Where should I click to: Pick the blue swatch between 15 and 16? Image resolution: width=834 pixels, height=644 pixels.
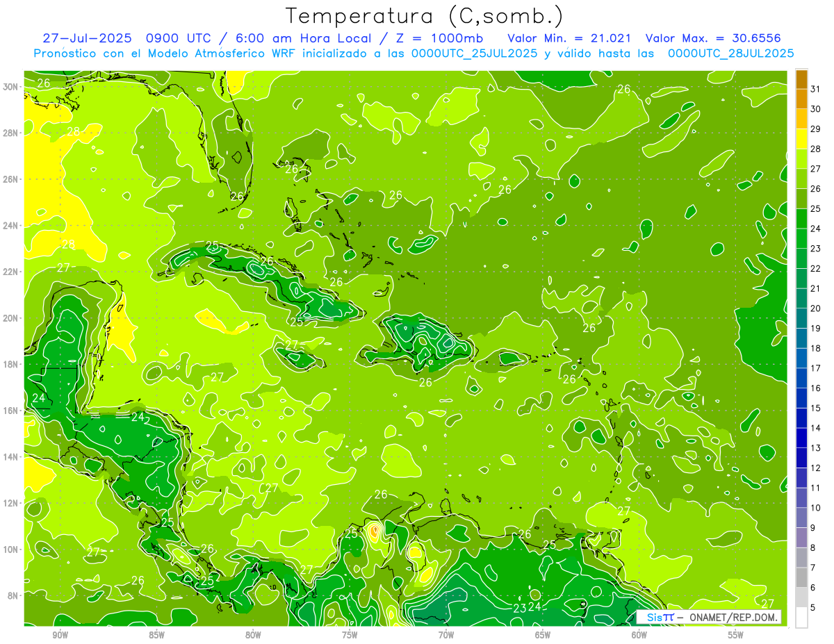pos(801,398)
